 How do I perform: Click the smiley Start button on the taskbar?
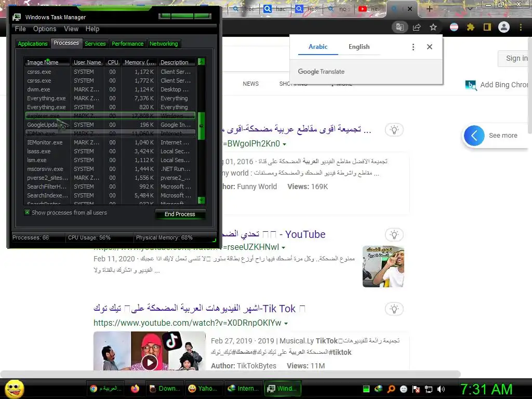[14, 389]
